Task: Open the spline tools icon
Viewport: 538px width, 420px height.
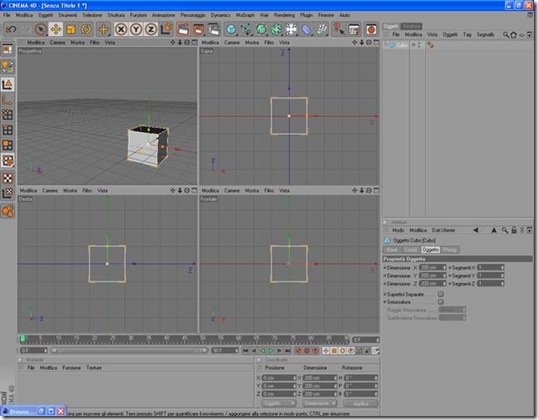Action: (x=246, y=29)
